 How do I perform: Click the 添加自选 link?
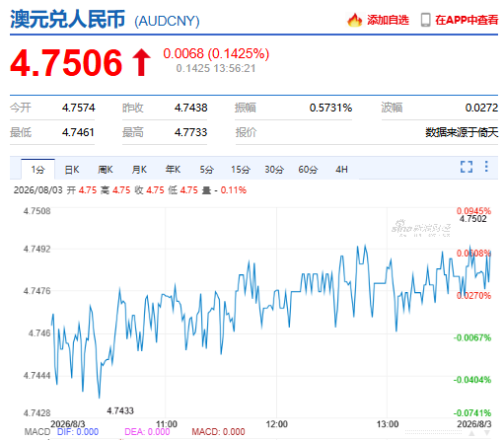[388, 20]
